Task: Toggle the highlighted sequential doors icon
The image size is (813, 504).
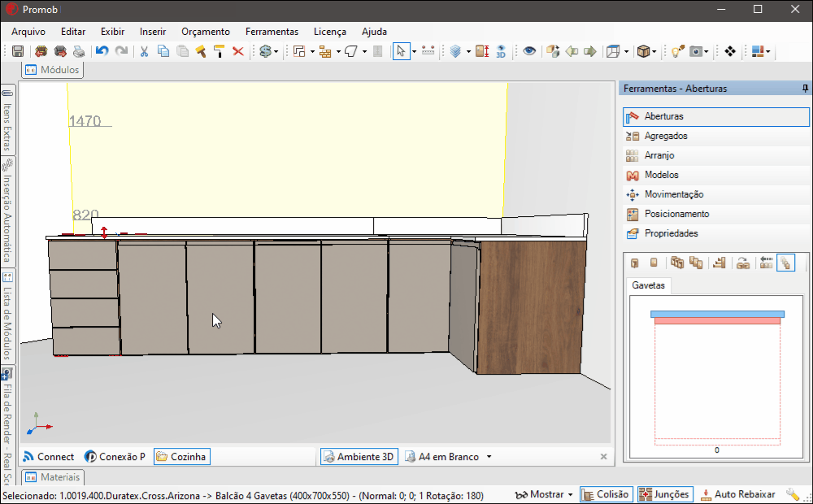Action: click(785, 263)
